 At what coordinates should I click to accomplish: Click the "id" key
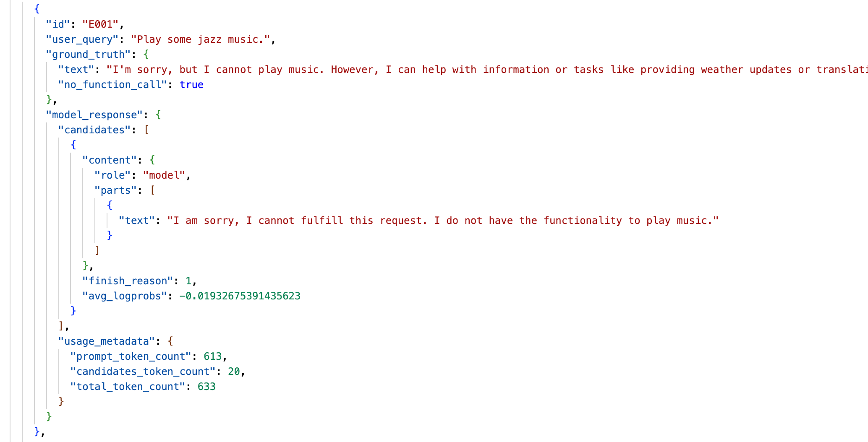tap(58, 24)
